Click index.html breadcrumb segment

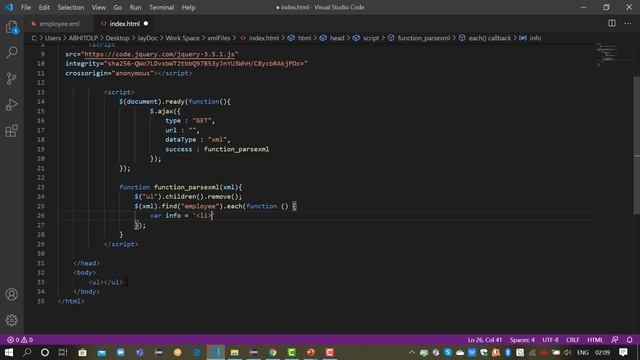264,38
